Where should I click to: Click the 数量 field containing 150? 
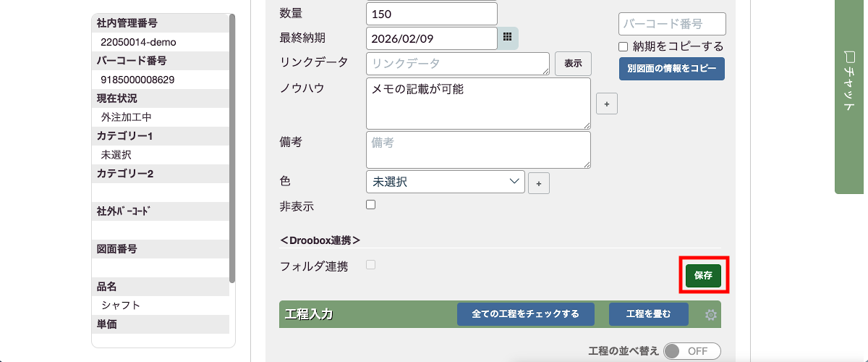(x=432, y=14)
